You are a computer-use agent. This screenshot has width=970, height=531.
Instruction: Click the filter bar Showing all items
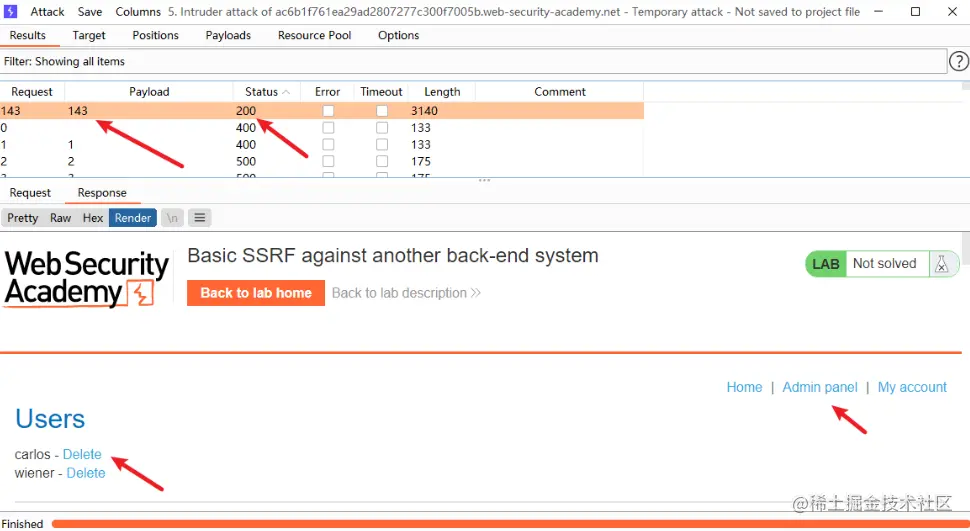473,61
